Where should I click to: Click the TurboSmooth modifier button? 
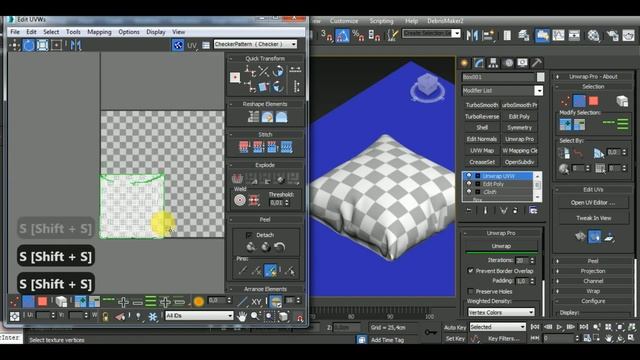coord(482,105)
